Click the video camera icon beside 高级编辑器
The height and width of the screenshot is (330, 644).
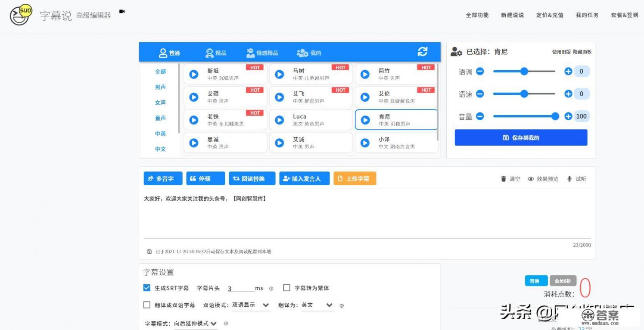tap(122, 12)
